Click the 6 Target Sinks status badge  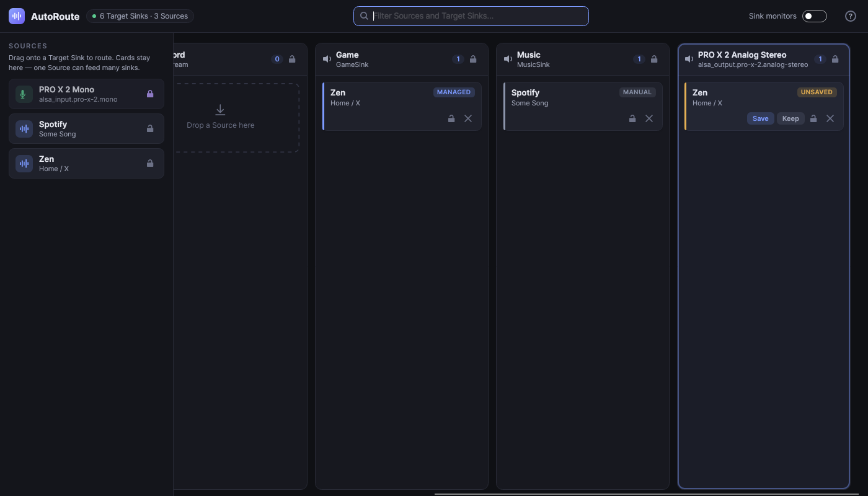tap(140, 16)
